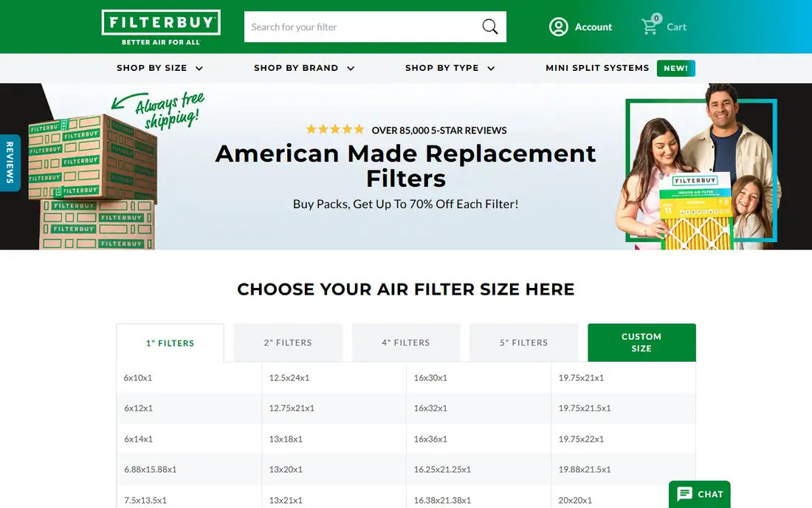Open the shopping cart icon
812x508 pixels.
(650, 27)
